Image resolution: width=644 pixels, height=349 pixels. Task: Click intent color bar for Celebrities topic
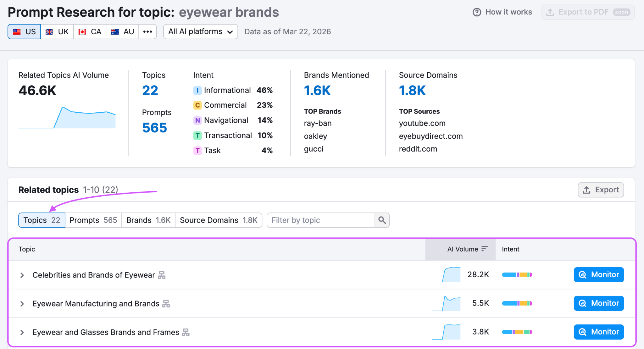pyautogui.click(x=517, y=275)
